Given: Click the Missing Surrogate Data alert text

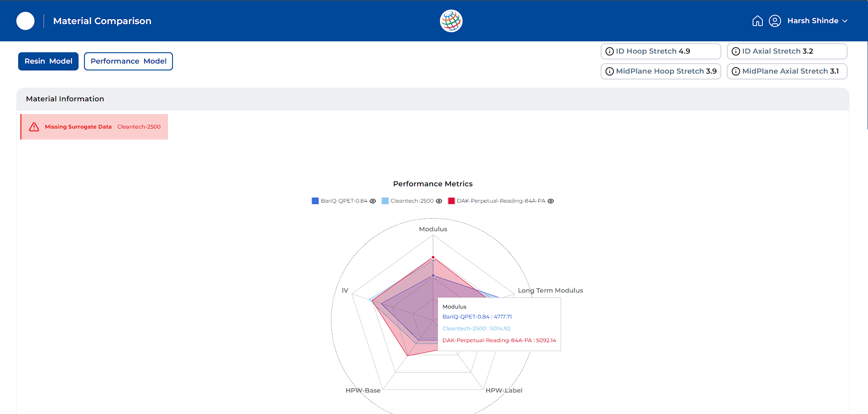Looking at the screenshot, I should coord(78,127).
